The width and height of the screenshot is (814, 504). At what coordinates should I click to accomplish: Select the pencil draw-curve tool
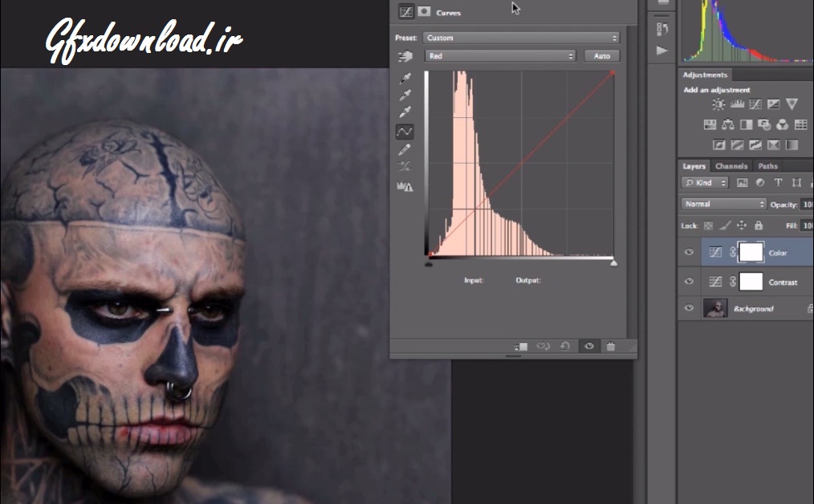[x=405, y=149]
